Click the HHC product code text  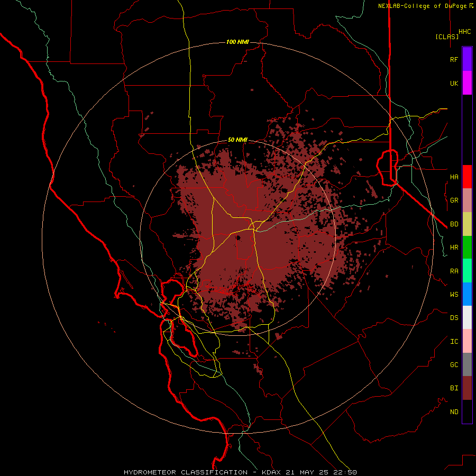(465, 32)
